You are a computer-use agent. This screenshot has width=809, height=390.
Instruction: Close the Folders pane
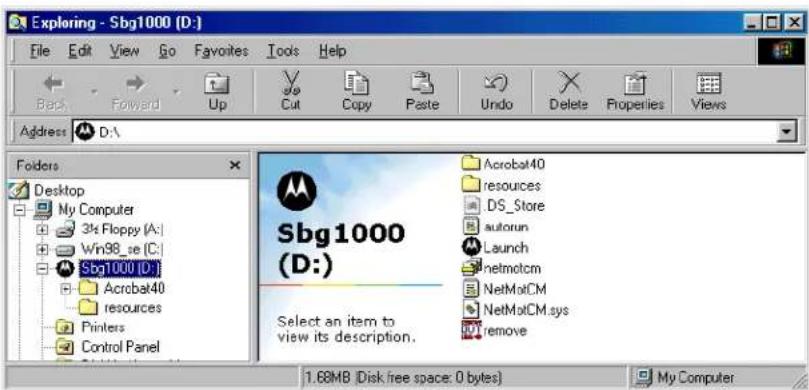(x=235, y=166)
